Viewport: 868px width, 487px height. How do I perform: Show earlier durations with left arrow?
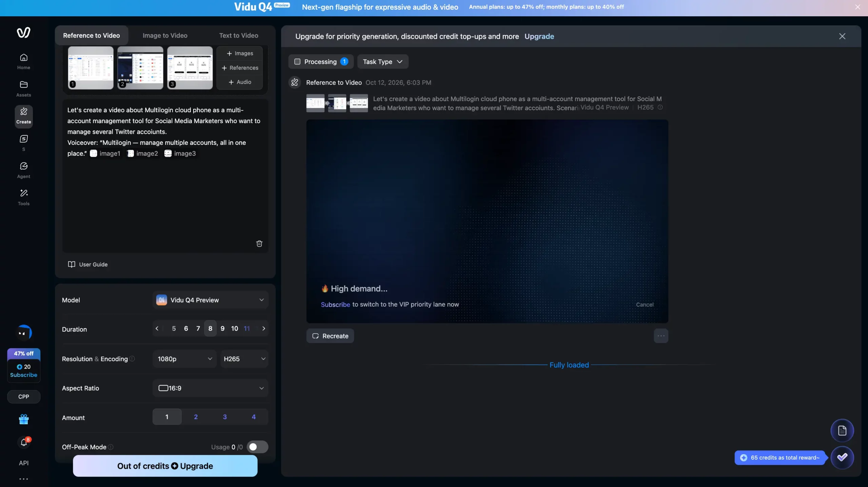[157, 328]
